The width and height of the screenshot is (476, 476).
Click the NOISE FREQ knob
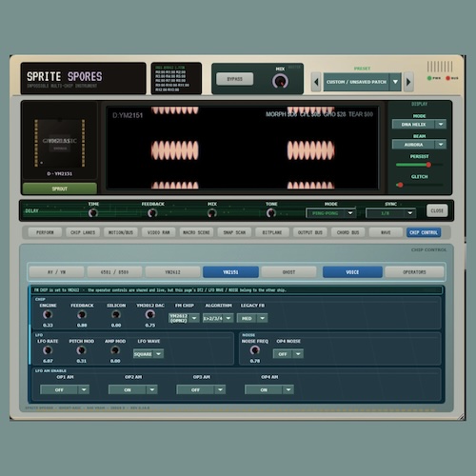(x=255, y=350)
